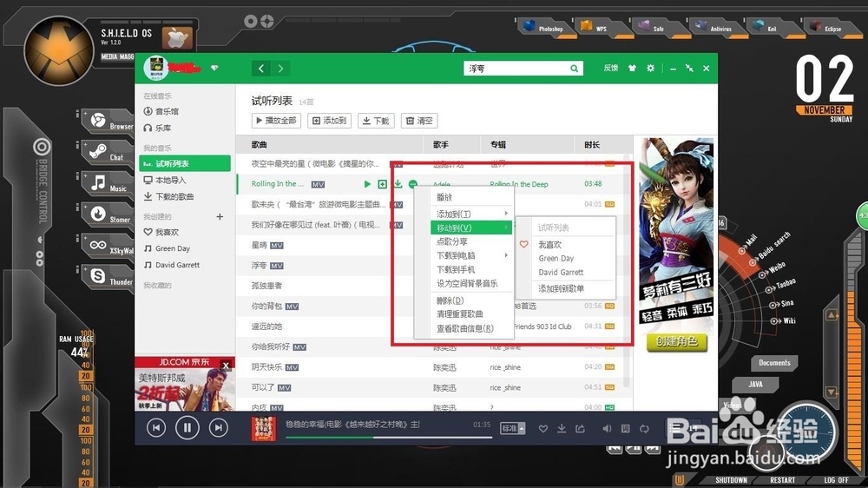
Task: Open the play queue list icon
Action: click(675, 427)
